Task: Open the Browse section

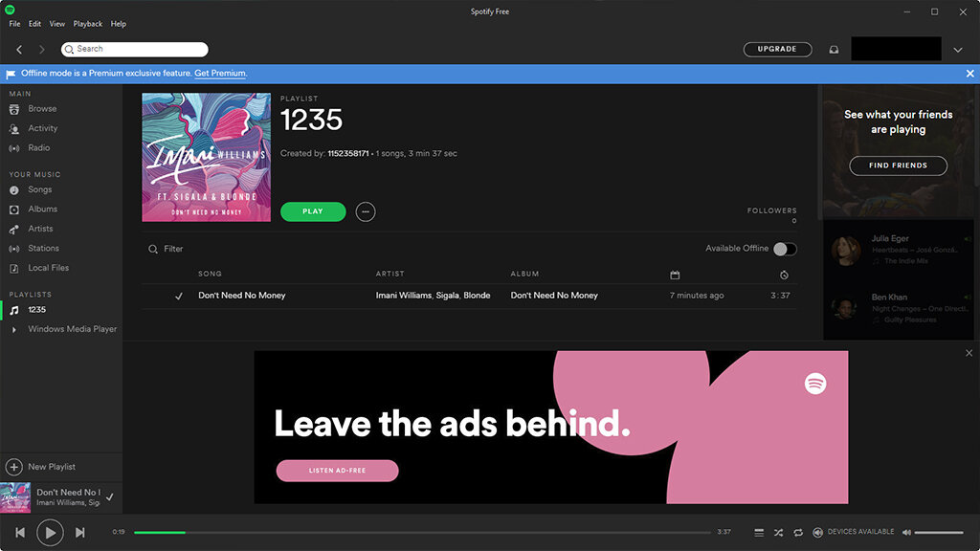Action: (x=42, y=109)
